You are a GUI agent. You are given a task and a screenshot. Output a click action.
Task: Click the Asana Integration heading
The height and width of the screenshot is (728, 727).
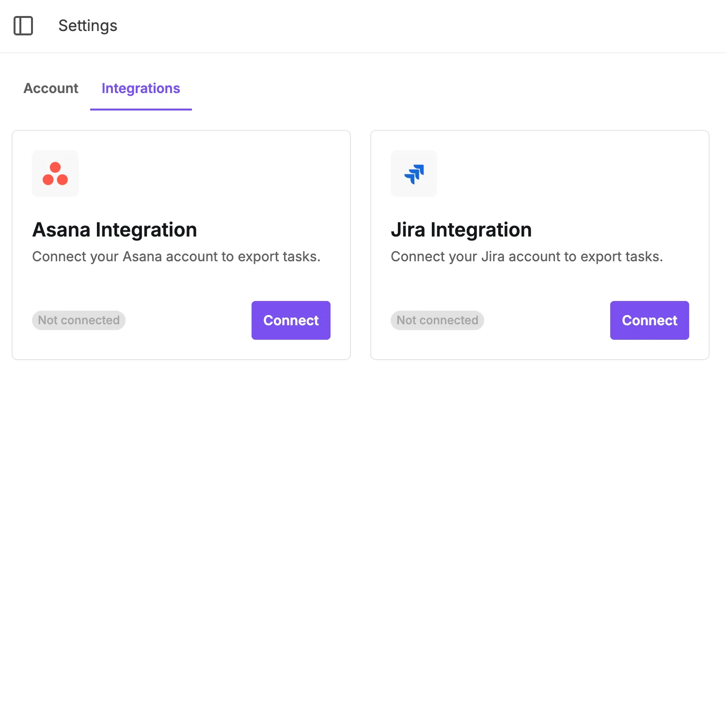[114, 229]
